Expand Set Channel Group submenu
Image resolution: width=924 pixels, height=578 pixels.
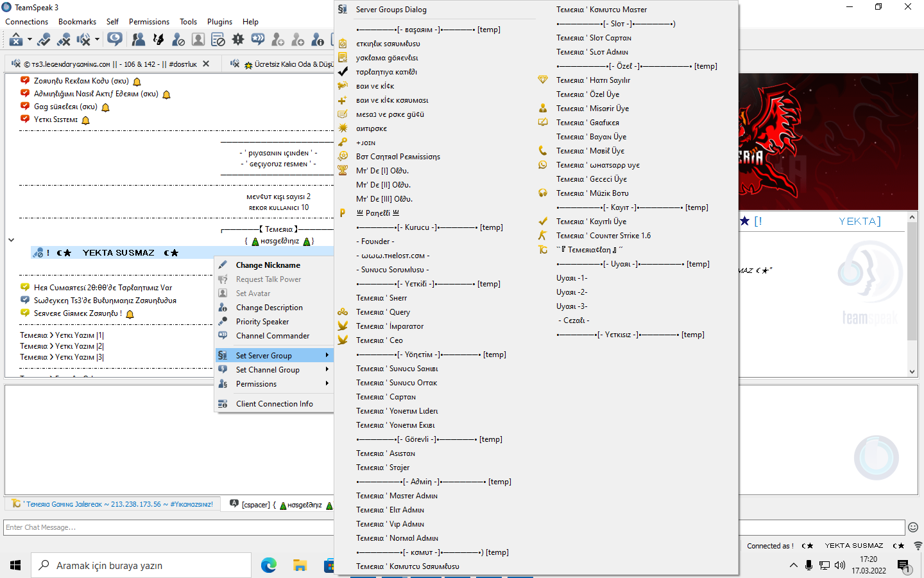tap(275, 370)
